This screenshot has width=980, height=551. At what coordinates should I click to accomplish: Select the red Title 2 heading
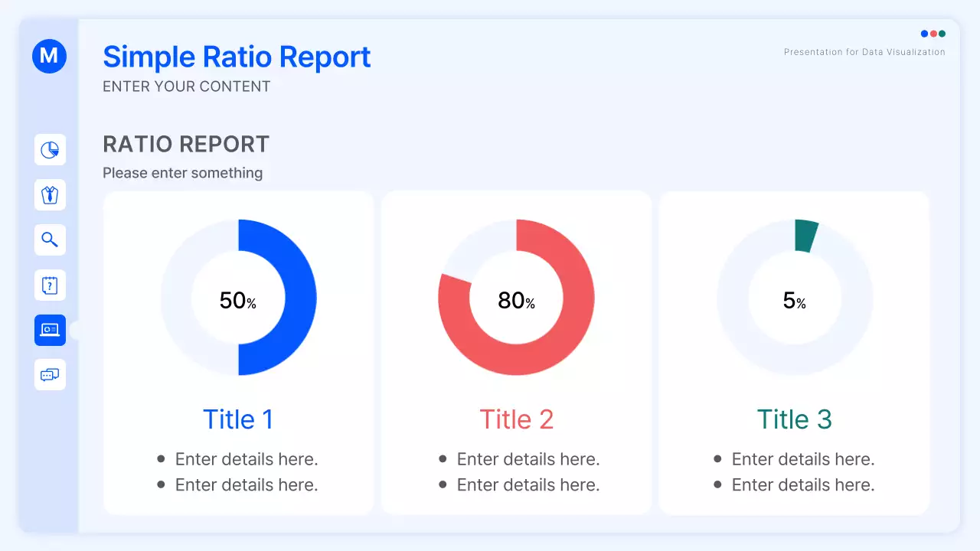pyautogui.click(x=516, y=419)
